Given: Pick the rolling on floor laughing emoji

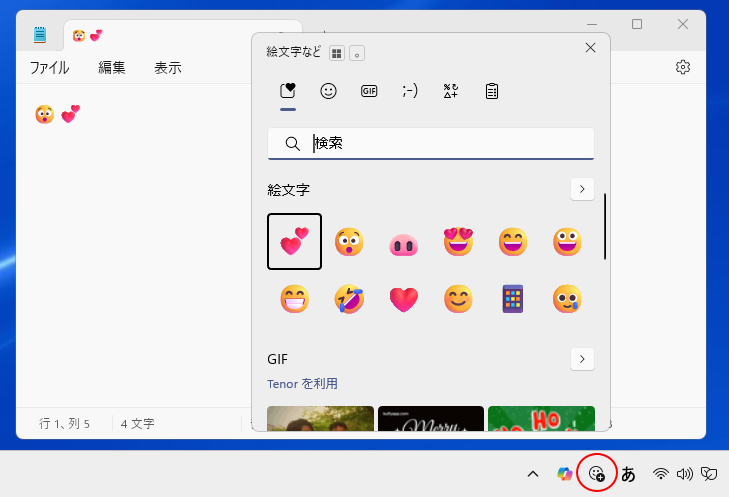Looking at the screenshot, I should [x=349, y=299].
